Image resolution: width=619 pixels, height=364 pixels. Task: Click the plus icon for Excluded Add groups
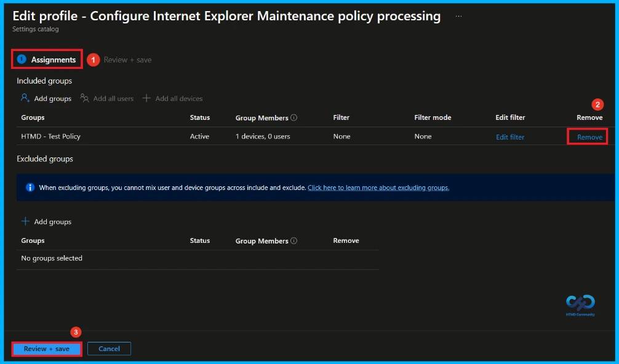(25, 221)
